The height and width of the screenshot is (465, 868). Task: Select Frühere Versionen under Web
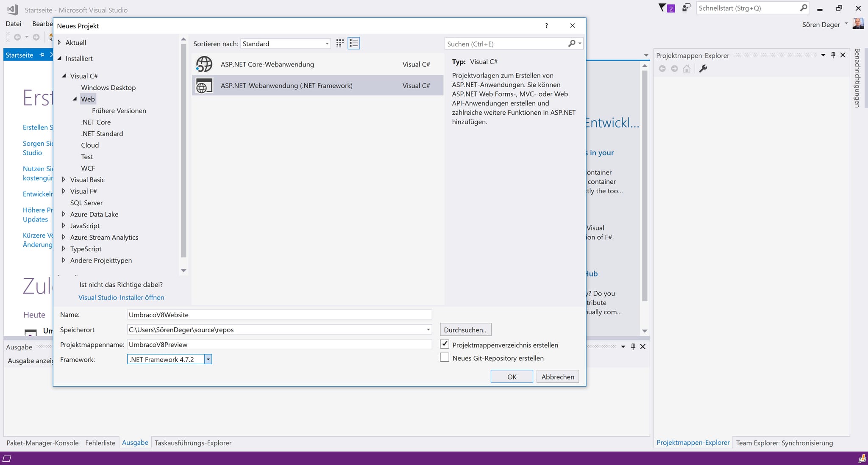pyautogui.click(x=119, y=111)
